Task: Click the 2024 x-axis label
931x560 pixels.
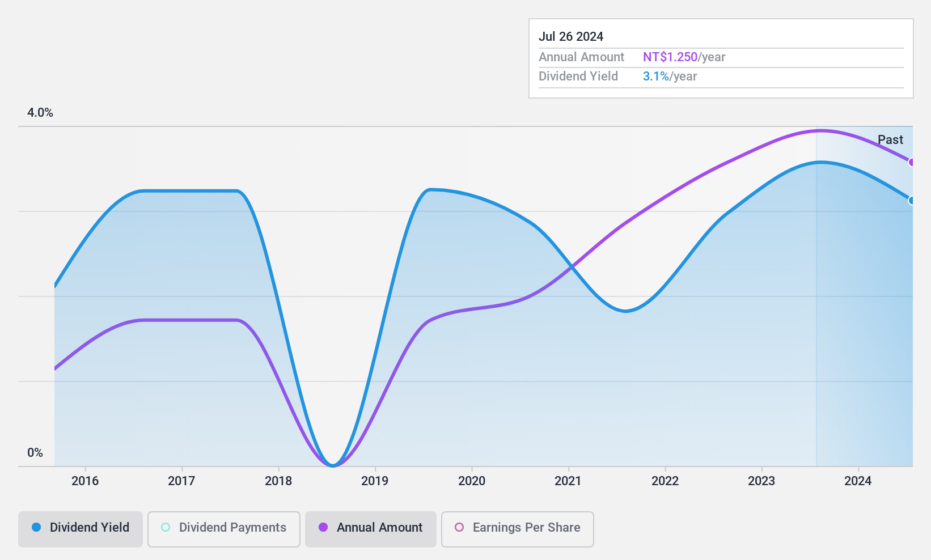Action: (858, 481)
